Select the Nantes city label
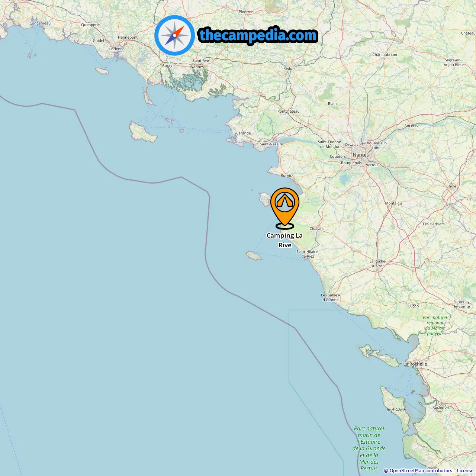476x476 pixels. coord(361,155)
